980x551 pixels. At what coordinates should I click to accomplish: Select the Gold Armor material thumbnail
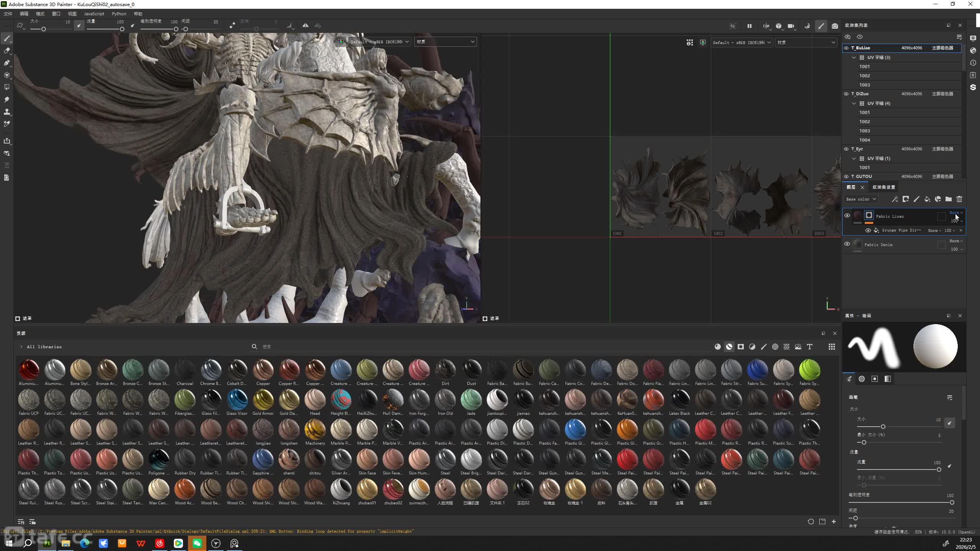pos(263,400)
